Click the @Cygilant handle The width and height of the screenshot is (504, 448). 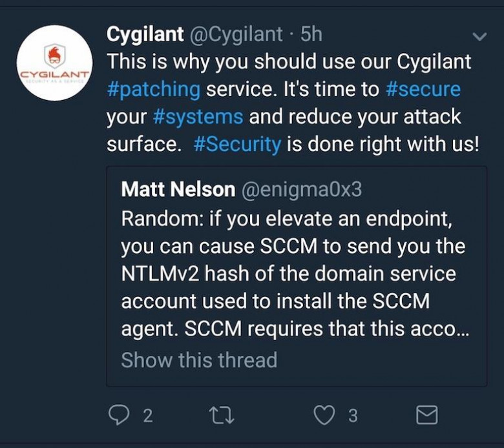pos(236,35)
